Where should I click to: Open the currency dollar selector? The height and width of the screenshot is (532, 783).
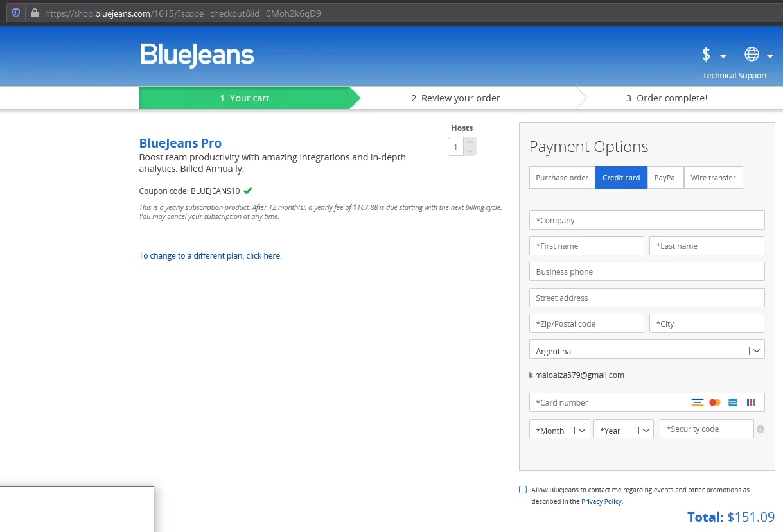pyautogui.click(x=714, y=55)
